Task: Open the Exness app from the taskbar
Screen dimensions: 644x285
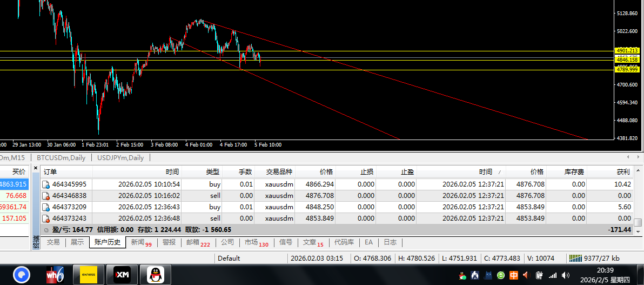Action: (x=88, y=275)
